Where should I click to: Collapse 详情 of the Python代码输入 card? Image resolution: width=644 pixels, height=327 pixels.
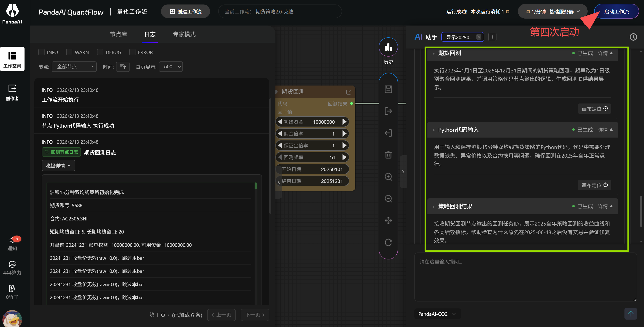[x=605, y=130]
